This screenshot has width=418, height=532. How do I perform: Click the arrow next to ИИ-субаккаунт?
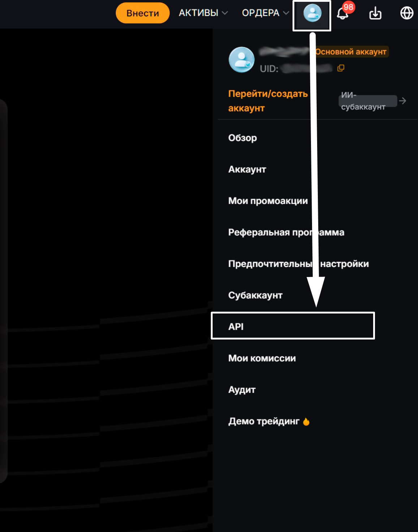(x=402, y=101)
